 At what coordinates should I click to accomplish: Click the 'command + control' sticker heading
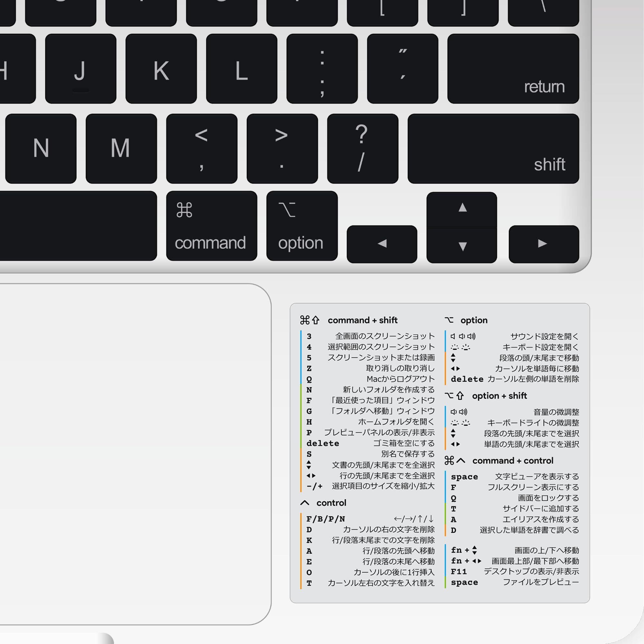coord(513,461)
